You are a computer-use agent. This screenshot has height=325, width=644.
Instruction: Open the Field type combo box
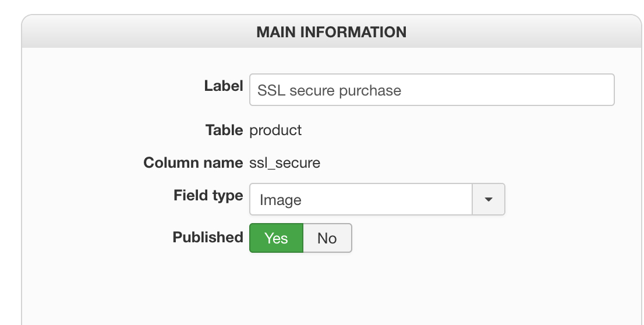tap(377, 200)
